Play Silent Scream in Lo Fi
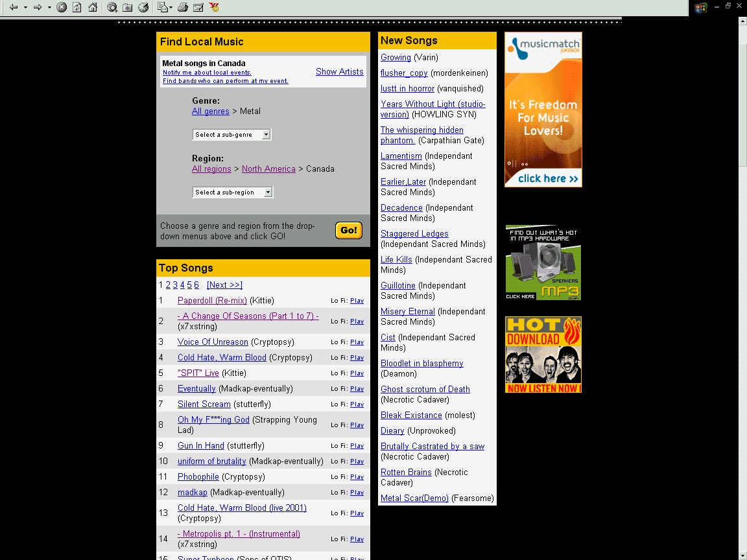This screenshot has height=560, width=747. [x=357, y=404]
